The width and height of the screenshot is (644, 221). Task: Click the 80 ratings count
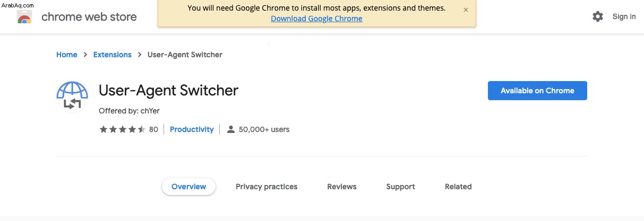point(153,129)
